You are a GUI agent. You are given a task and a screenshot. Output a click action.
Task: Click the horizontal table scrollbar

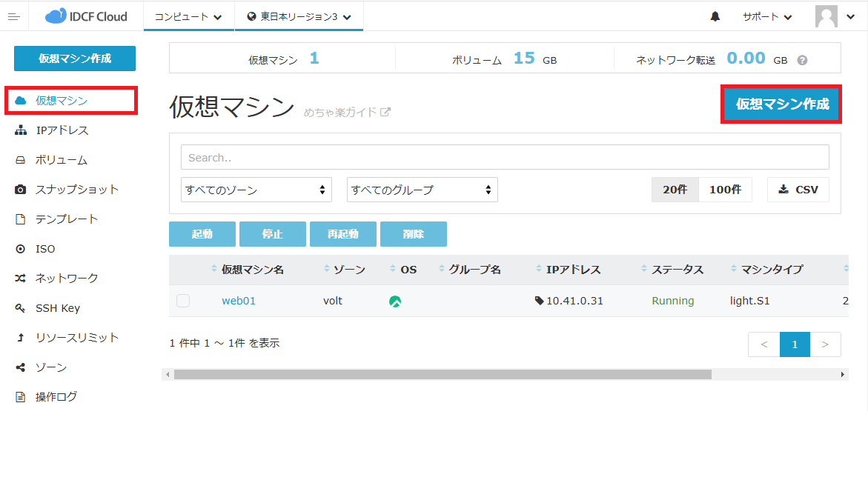click(443, 375)
